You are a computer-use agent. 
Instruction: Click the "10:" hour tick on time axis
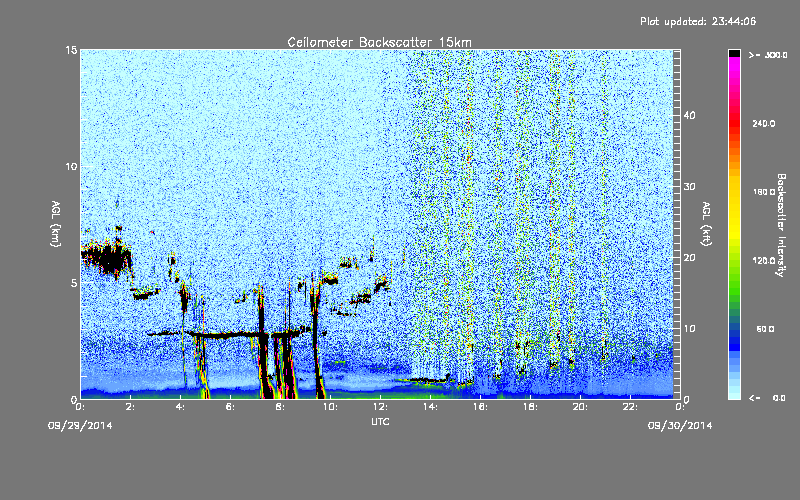[331, 407]
